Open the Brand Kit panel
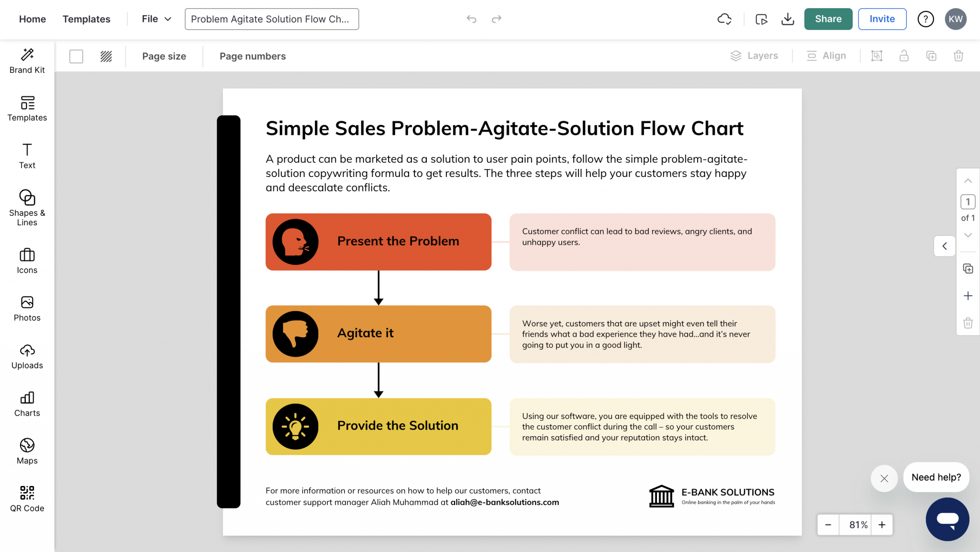The width and height of the screenshot is (980, 552). click(x=27, y=60)
